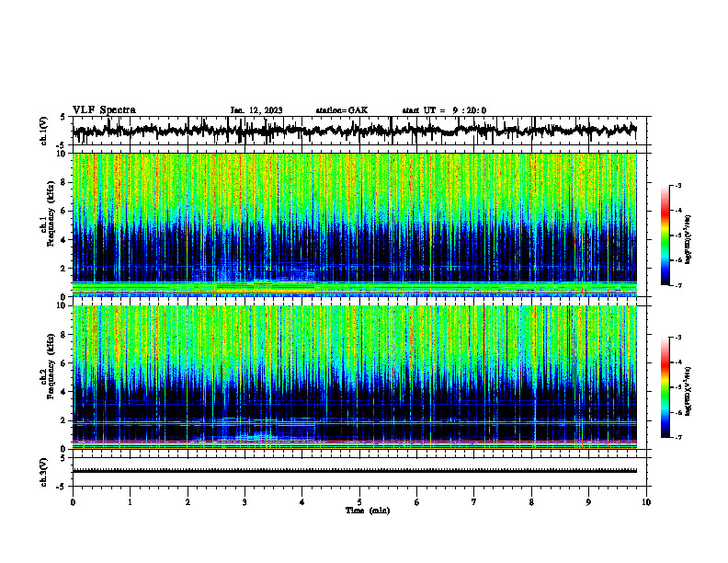The width and height of the screenshot is (728, 563).
Task: Click tick label 3 on the Time axis
Action: click(245, 502)
